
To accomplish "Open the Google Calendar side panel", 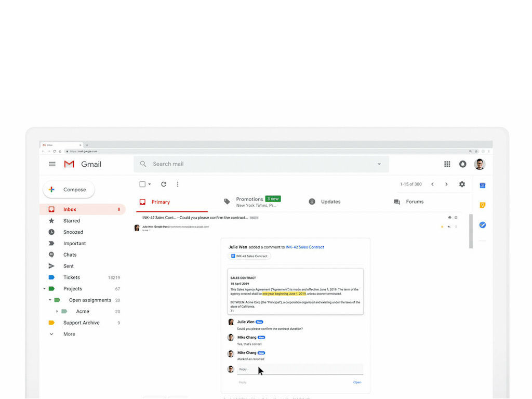I will (483, 185).
